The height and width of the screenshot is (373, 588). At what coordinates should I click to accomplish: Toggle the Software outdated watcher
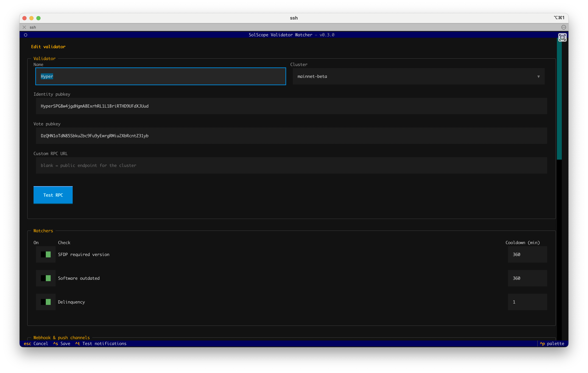click(46, 278)
